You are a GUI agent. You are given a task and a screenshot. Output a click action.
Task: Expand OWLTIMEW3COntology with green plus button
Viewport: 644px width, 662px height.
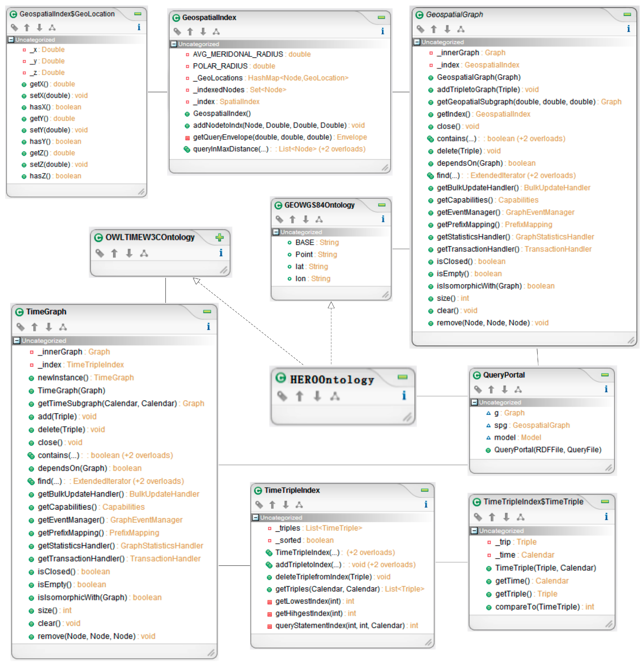pyautogui.click(x=220, y=237)
